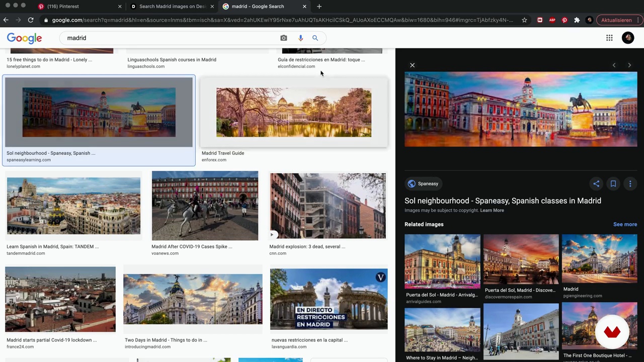Click the search by image camera icon
The image size is (644, 362).
pyautogui.click(x=284, y=38)
